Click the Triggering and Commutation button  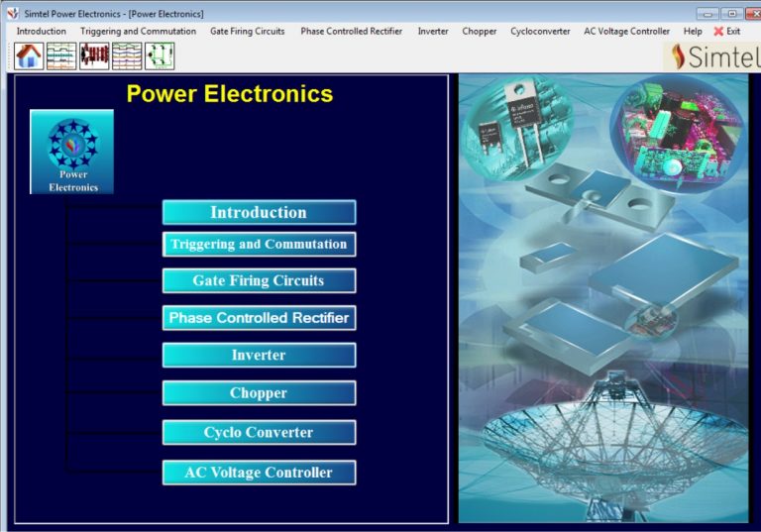click(260, 244)
